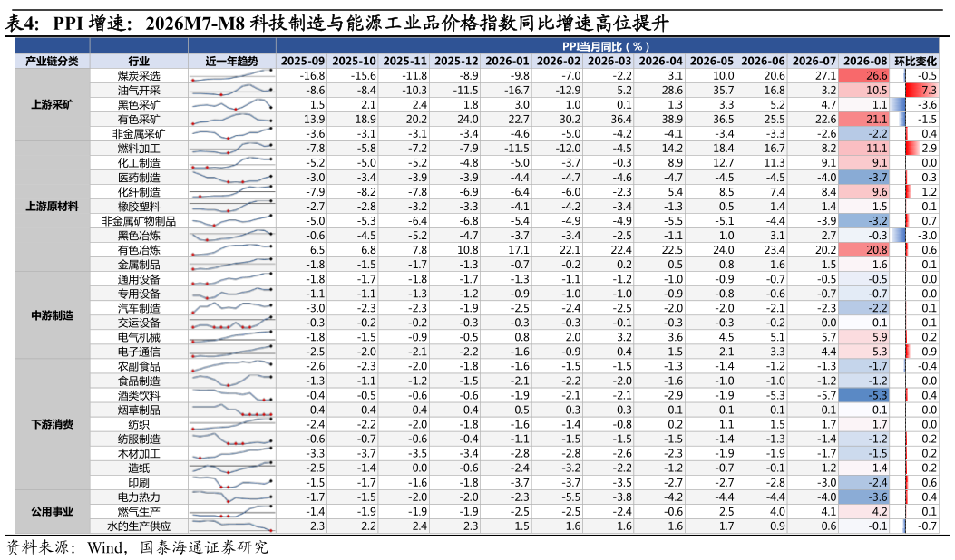Select the PPI当月同比 (%) header
Viewport: 955px width, 560px height.
(606, 46)
